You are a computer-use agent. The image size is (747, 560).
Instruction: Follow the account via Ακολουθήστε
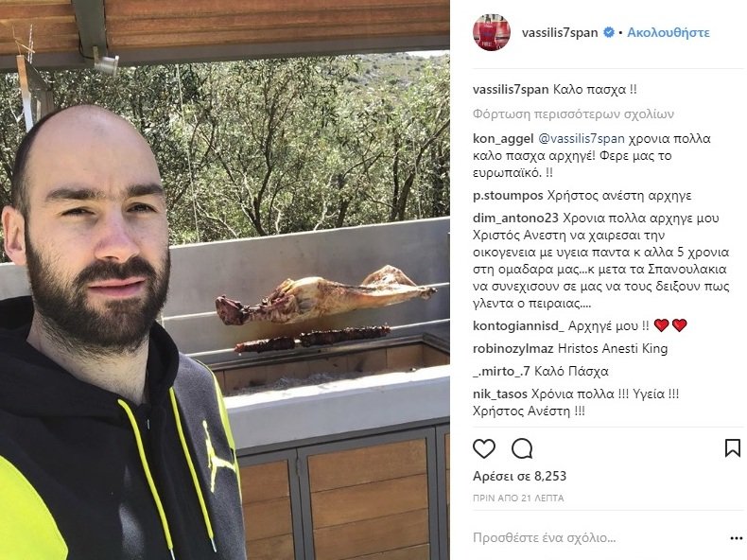[668, 32]
